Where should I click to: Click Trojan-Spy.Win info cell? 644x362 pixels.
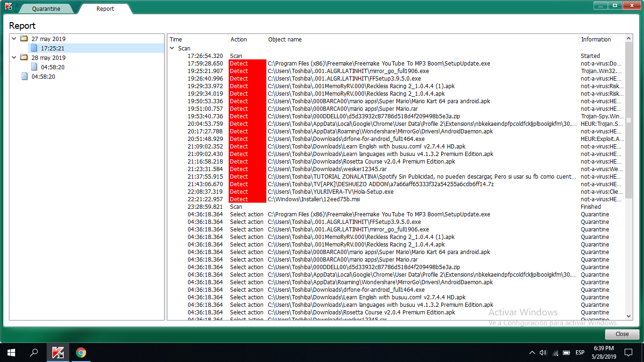point(602,116)
